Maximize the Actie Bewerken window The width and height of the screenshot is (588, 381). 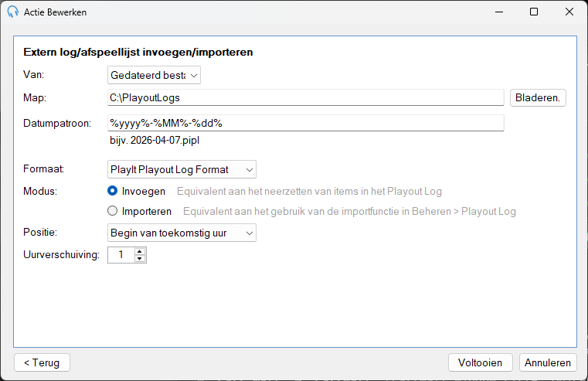click(534, 12)
